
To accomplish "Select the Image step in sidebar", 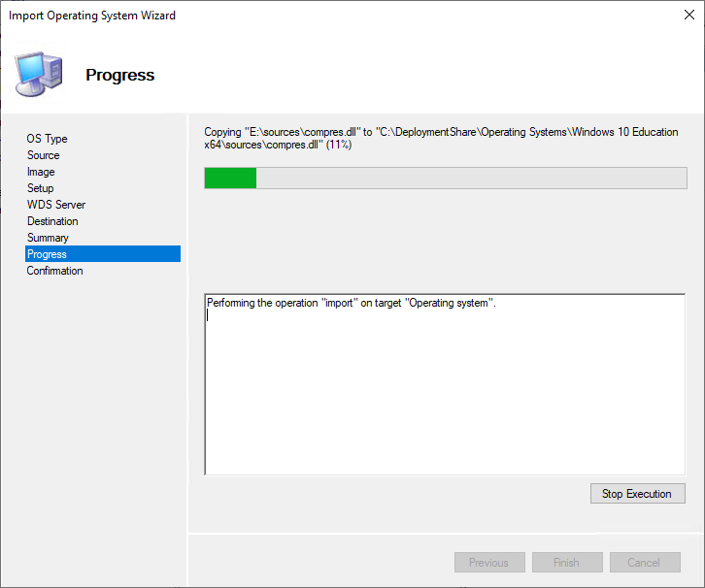I will (41, 172).
